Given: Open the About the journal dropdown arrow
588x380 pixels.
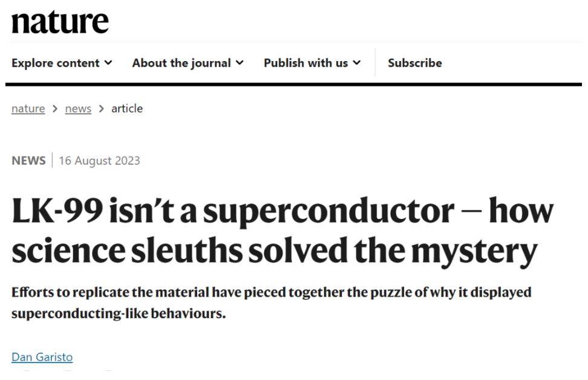Looking at the screenshot, I should point(240,63).
